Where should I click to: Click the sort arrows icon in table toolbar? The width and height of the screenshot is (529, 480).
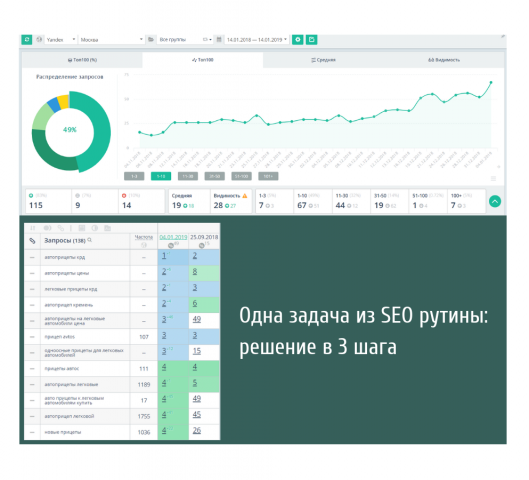(32, 228)
